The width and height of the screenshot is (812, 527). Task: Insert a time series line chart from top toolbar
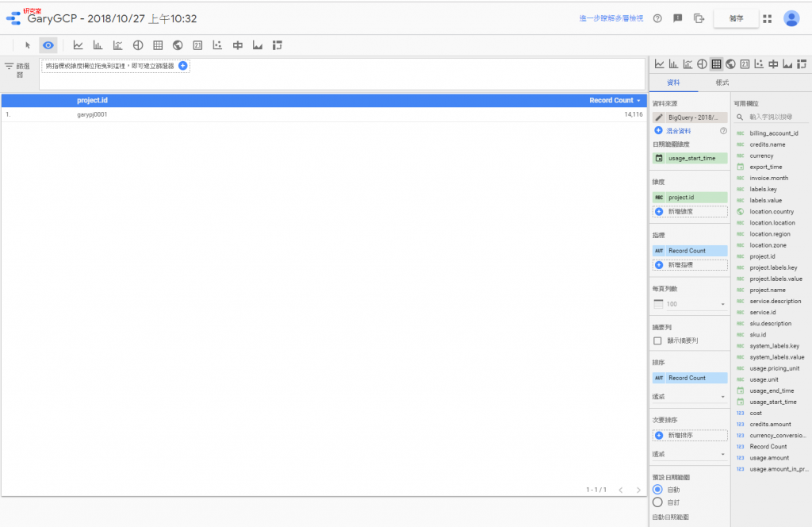click(79, 45)
